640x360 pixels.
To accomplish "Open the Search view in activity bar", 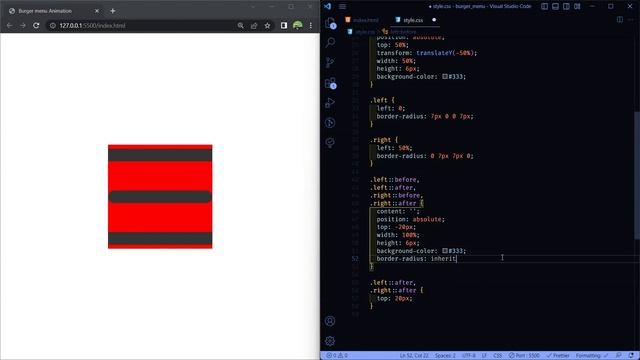I will (330, 42).
